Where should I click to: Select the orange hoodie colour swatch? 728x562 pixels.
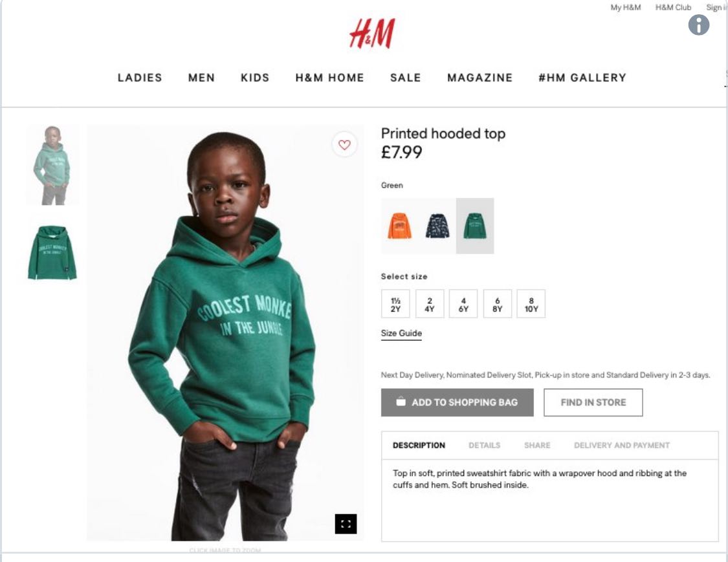[400, 226]
